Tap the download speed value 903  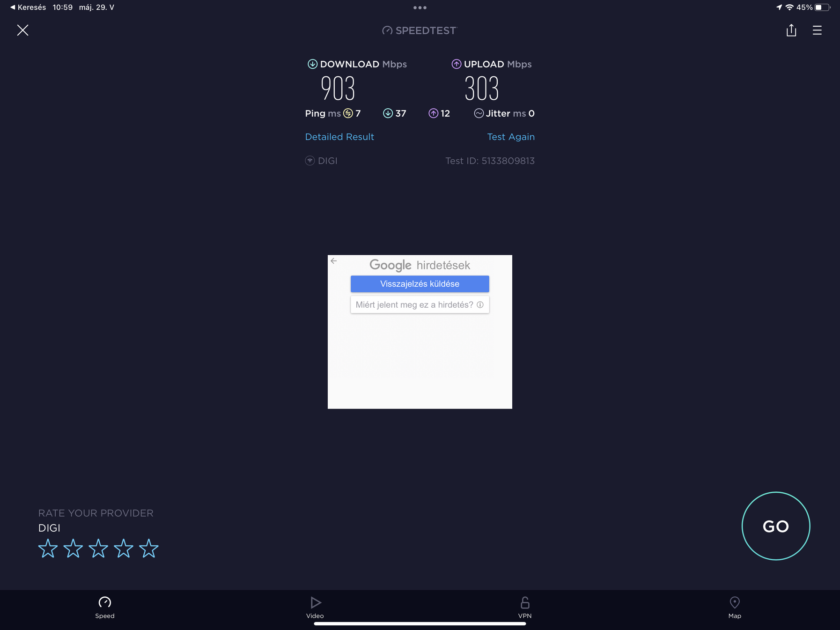pyautogui.click(x=338, y=89)
